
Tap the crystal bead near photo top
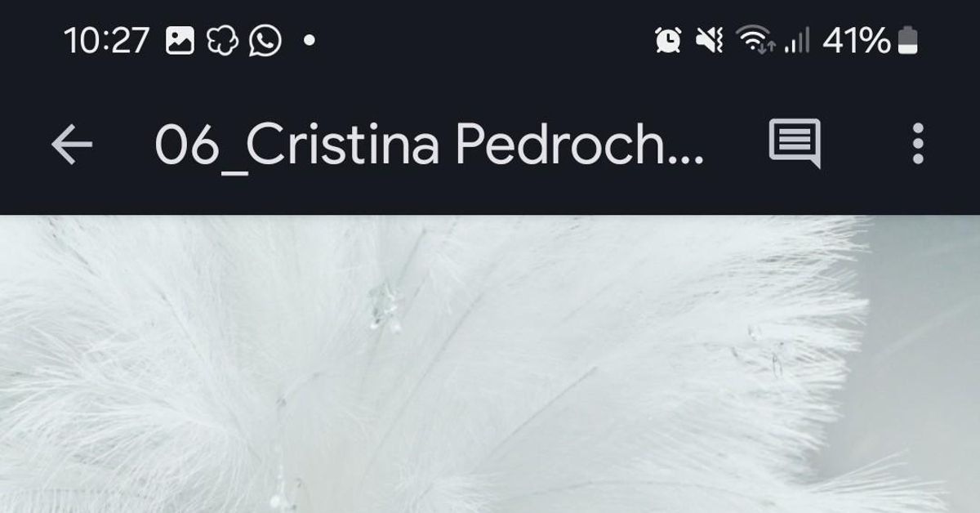tap(385, 306)
